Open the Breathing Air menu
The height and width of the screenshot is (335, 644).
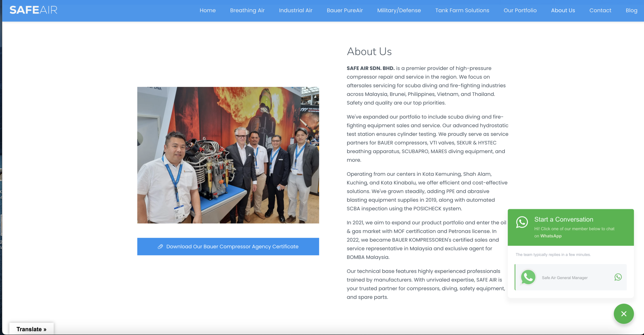point(247,10)
